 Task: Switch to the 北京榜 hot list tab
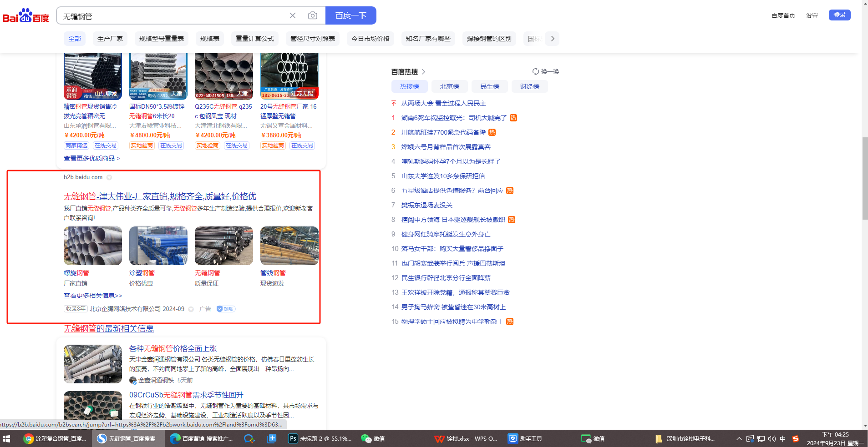point(449,86)
